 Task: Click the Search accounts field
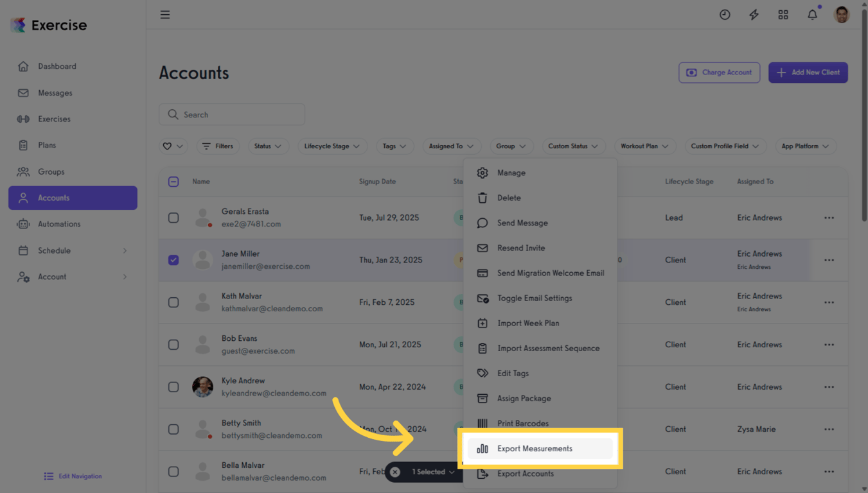(231, 114)
